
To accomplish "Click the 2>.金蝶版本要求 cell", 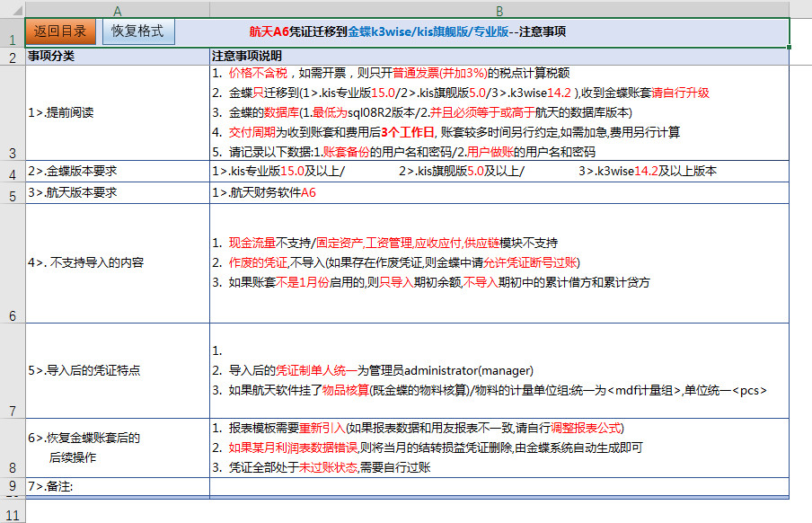I will click(117, 171).
